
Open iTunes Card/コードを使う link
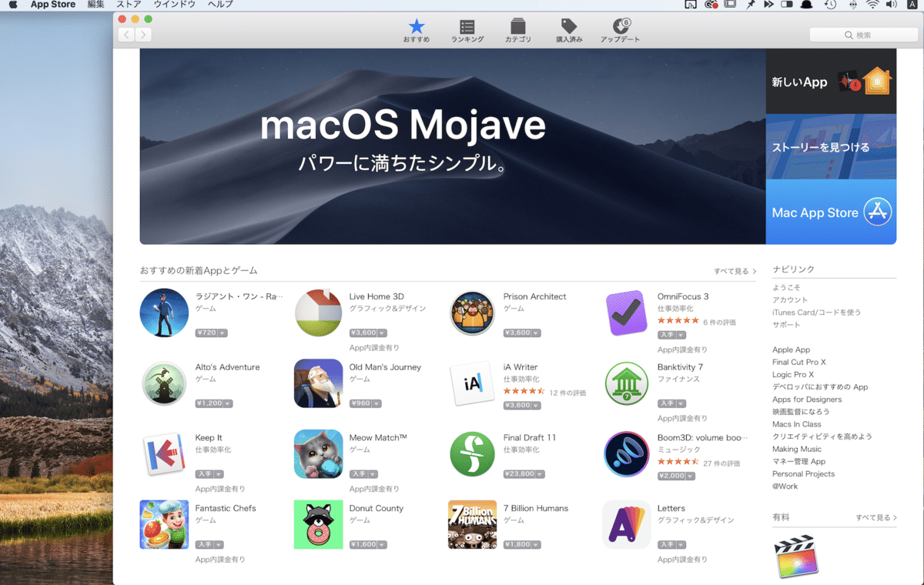816,313
